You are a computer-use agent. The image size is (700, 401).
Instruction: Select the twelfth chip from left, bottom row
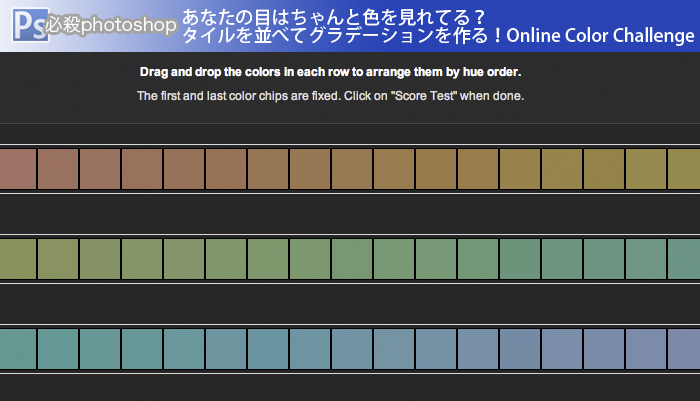[478, 349]
